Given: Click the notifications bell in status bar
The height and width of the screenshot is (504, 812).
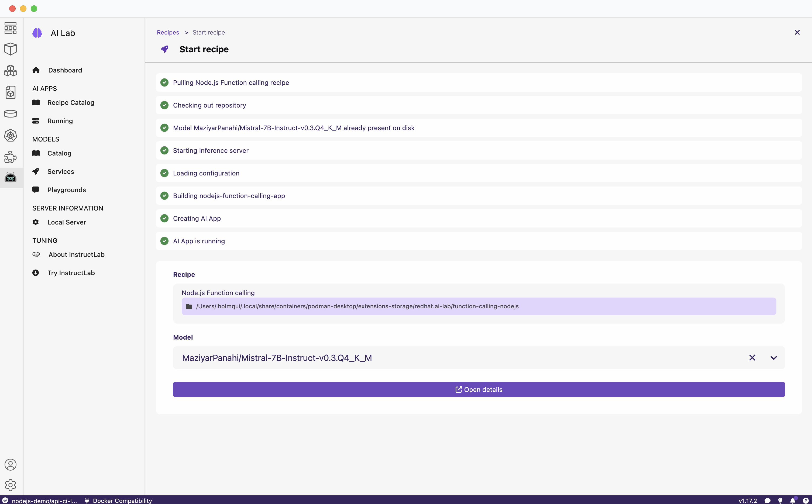Looking at the screenshot, I should [x=793, y=500].
